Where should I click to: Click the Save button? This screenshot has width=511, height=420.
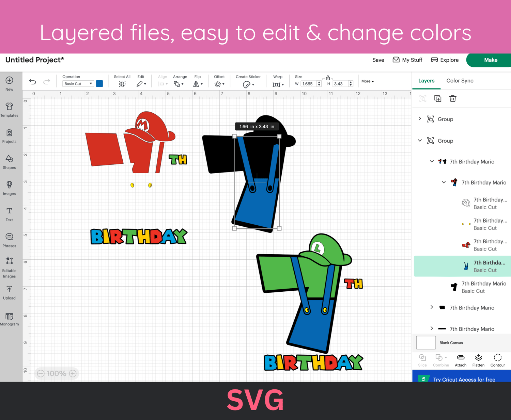pos(378,60)
